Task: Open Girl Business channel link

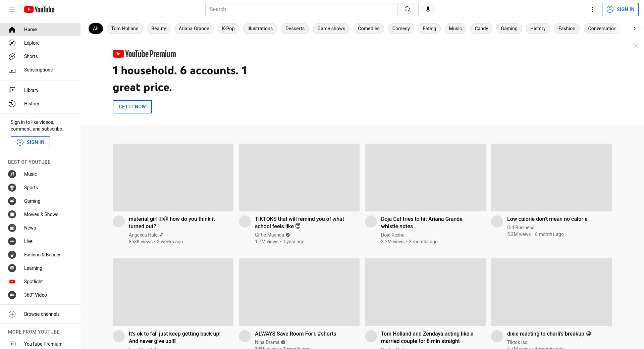Action: click(x=521, y=228)
